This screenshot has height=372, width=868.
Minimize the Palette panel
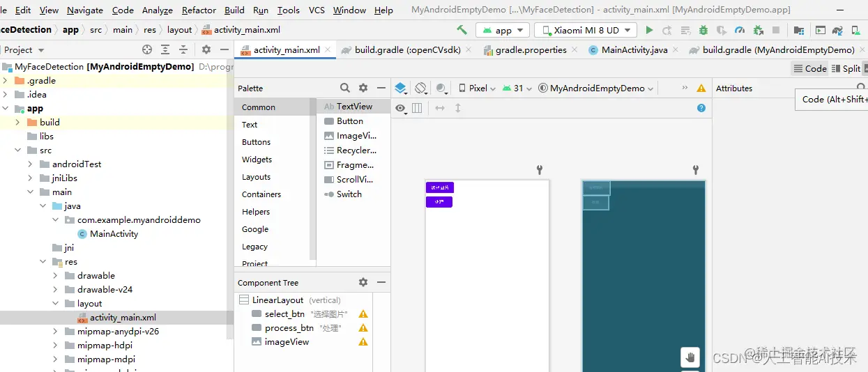point(381,88)
